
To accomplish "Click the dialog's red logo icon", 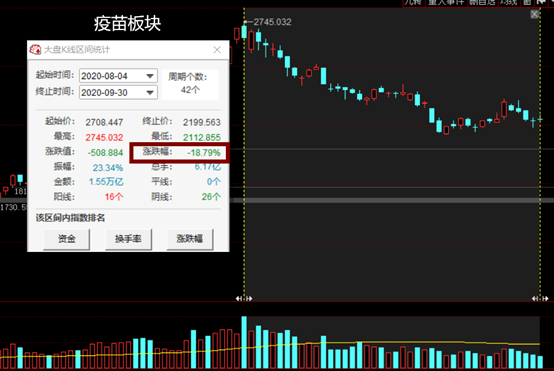I will (x=35, y=49).
